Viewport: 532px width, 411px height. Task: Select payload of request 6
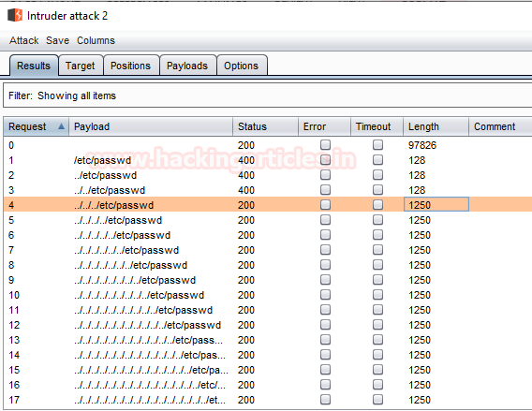122,235
